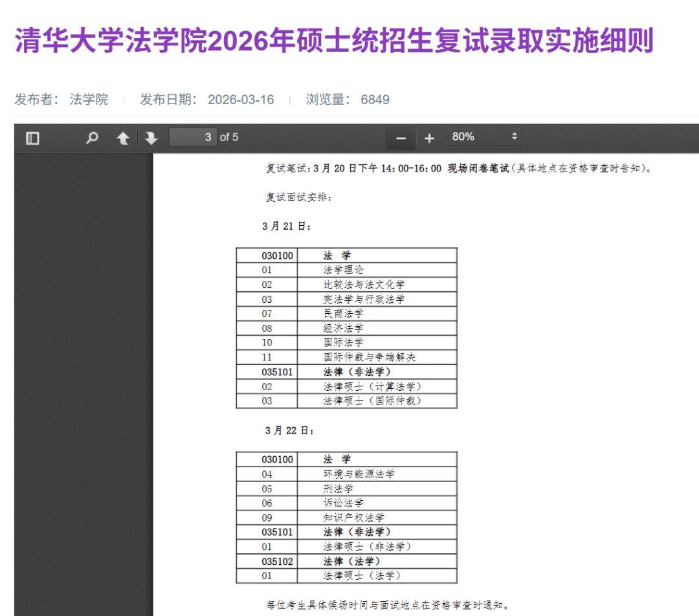Click the view count 6849
This screenshot has width=699, height=616.
click(x=375, y=99)
